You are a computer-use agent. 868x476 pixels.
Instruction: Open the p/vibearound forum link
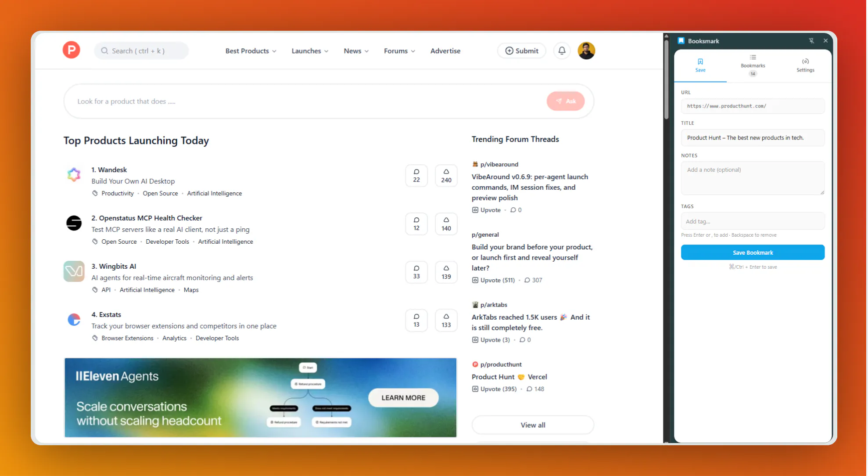tap(499, 165)
